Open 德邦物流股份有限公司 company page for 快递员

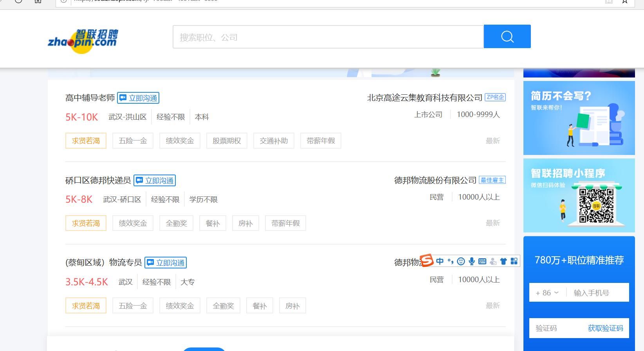click(x=435, y=180)
